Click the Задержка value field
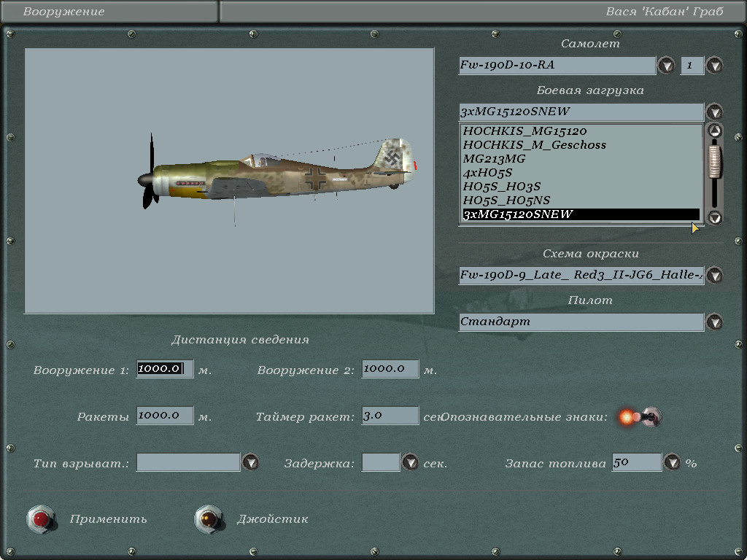The image size is (747, 560). click(381, 462)
